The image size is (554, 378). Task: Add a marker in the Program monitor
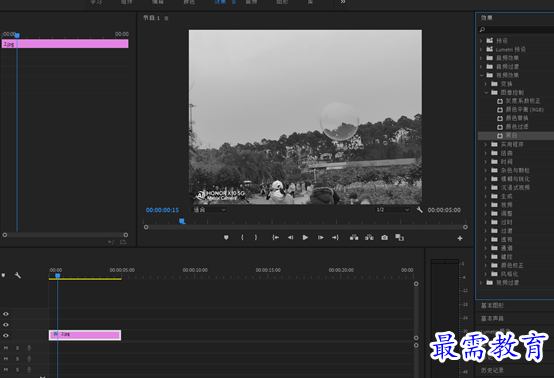[x=226, y=238]
